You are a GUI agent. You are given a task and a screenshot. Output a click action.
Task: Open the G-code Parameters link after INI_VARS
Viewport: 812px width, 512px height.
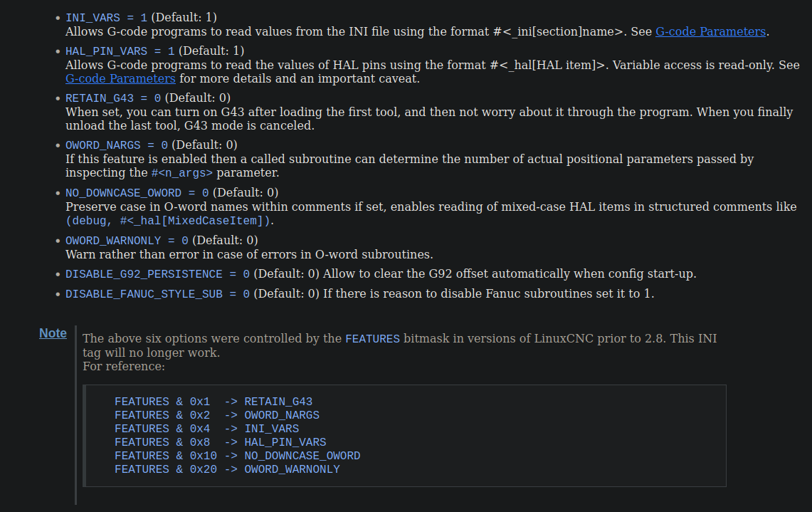point(710,31)
